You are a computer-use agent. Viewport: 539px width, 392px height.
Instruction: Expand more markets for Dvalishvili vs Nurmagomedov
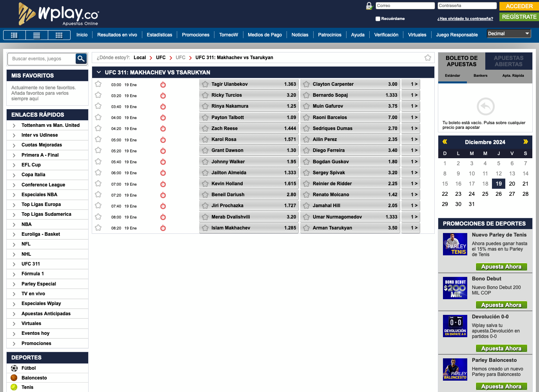[411, 217]
